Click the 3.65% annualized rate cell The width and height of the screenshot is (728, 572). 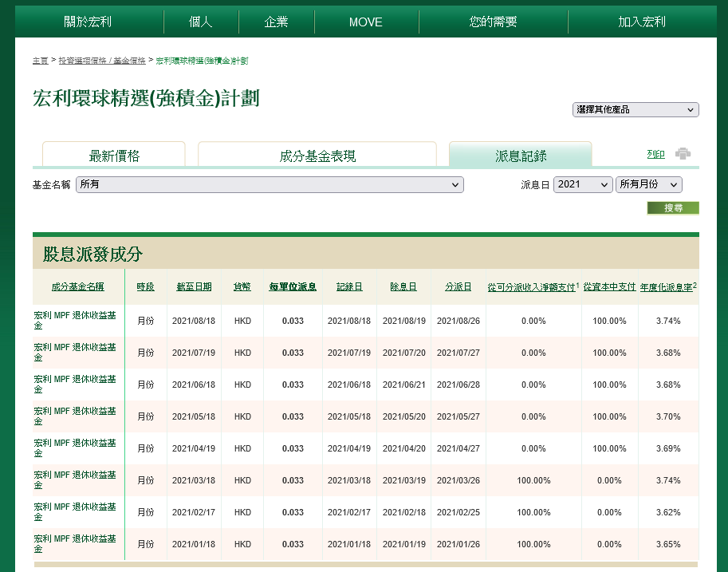(x=668, y=545)
